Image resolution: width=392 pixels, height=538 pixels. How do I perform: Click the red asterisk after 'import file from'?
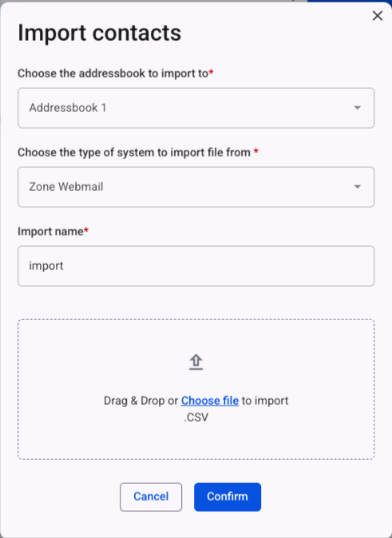[255, 151]
